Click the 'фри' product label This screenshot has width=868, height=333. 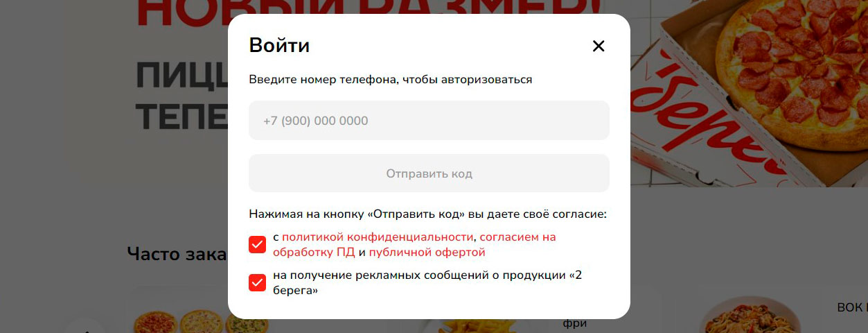coord(574,323)
